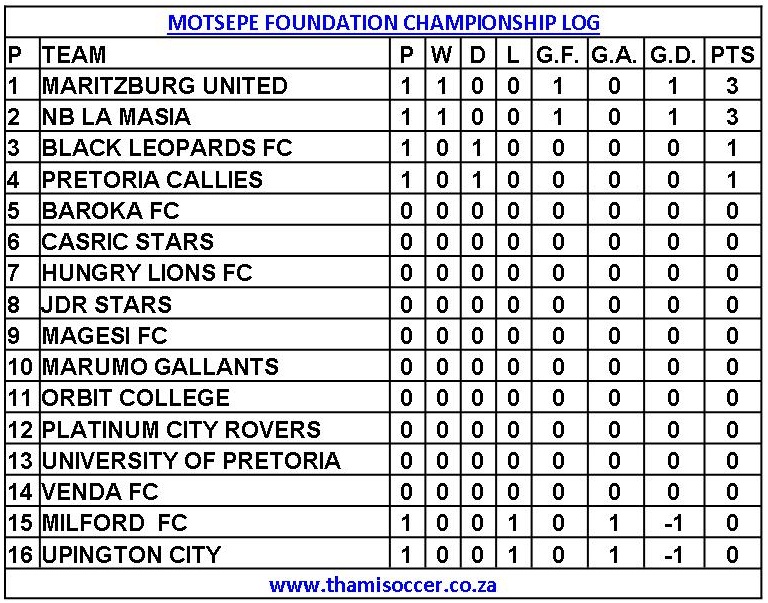Screen dimensions: 768x603
Task: Select the Milford FC team cell
Action: point(114,523)
